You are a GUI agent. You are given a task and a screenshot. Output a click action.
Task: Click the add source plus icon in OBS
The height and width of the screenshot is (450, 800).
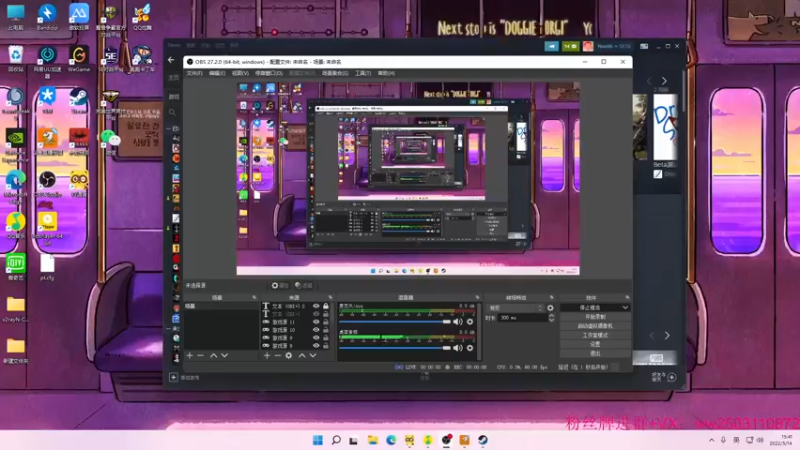tap(267, 355)
